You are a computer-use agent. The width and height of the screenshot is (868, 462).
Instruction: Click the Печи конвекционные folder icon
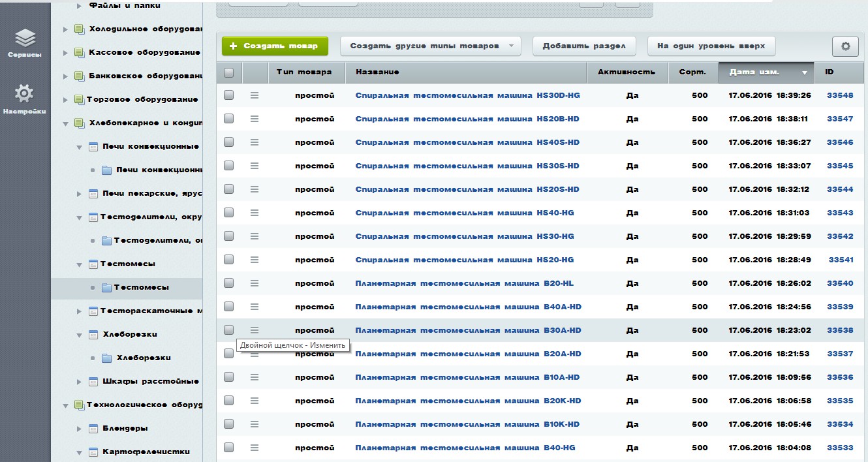coord(107,170)
